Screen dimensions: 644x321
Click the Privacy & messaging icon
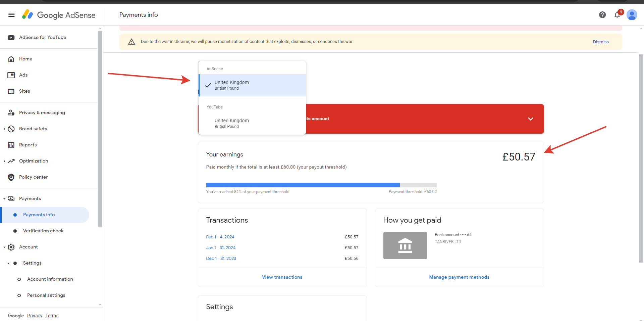click(x=11, y=113)
